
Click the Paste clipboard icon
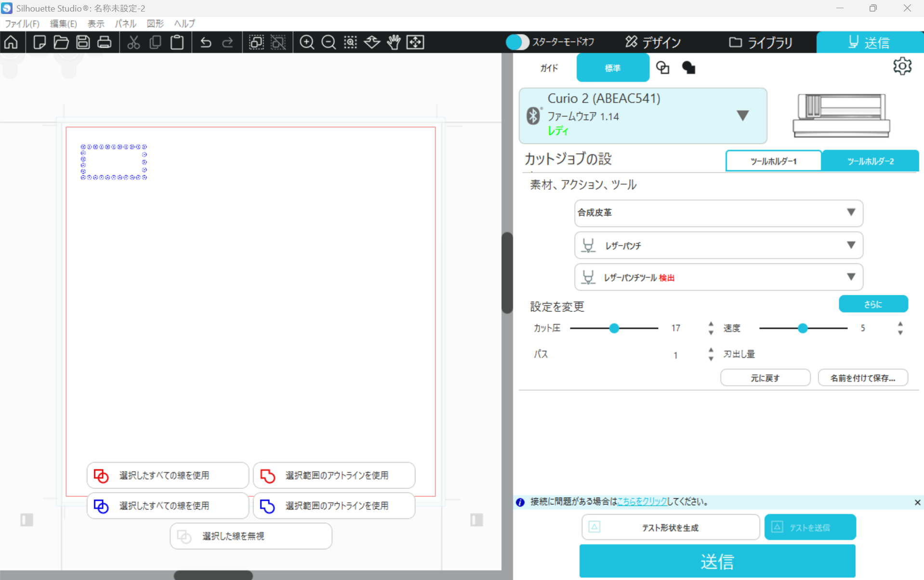pyautogui.click(x=177, y=42)
